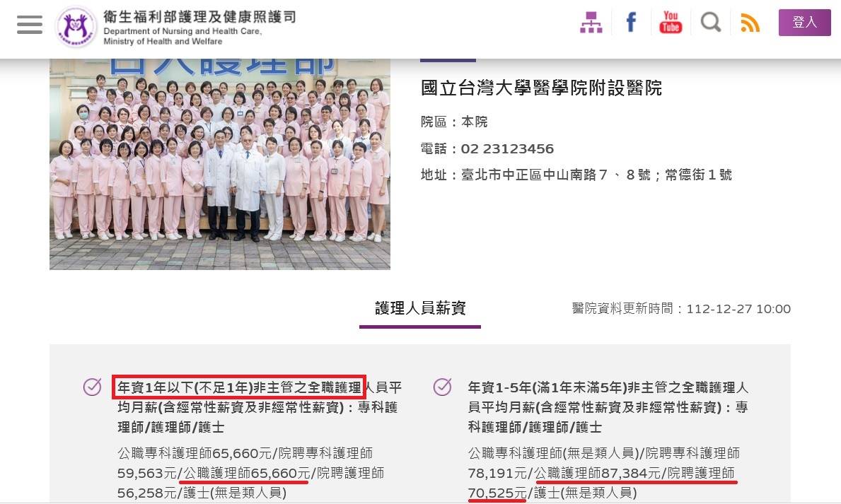Viewport: 841px width, 504px height.
Task: Click the department title 衛生福利部護理及健康照護司
Action: [199, 16]
